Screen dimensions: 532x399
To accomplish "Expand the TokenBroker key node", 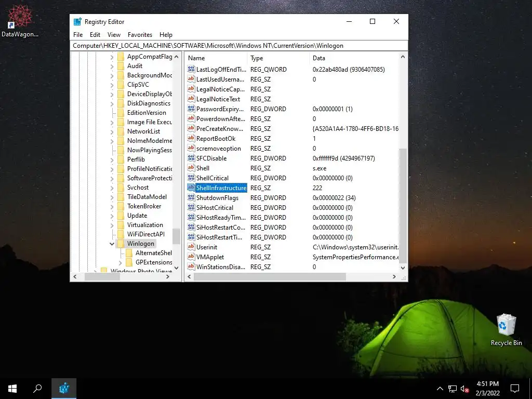I will [x=112, y=206].
